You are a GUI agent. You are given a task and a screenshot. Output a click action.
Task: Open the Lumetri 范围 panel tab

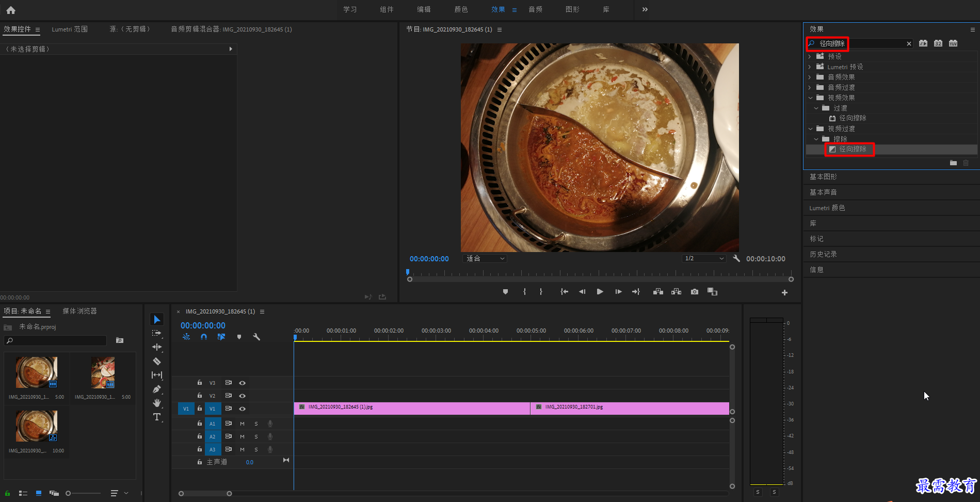(70, 29)
